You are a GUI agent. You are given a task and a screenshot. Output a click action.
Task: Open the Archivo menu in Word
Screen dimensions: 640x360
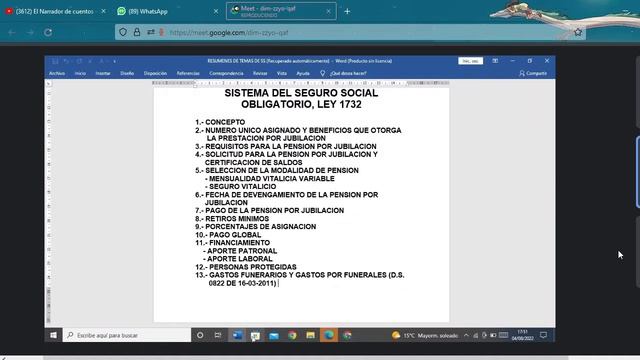point(57,73)
